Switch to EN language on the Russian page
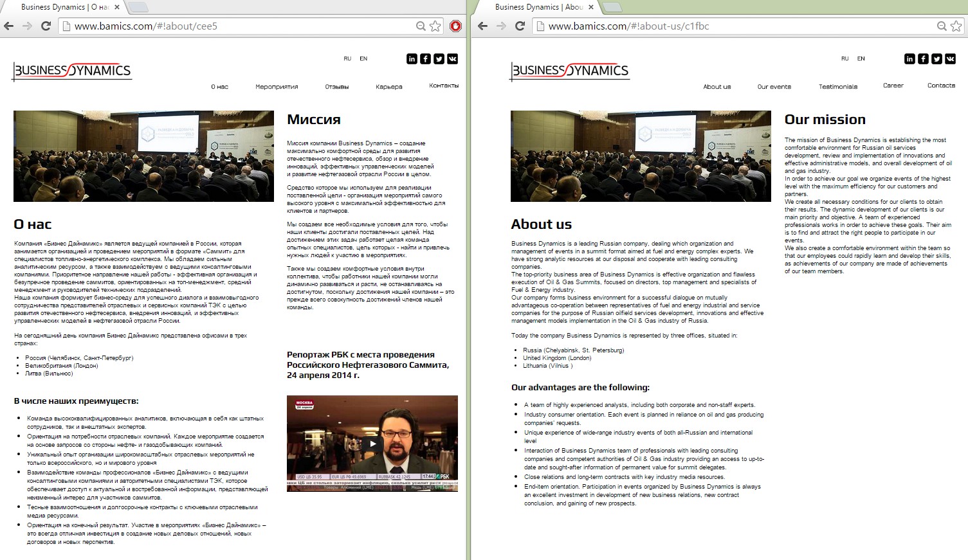This screenshot has width=968, height=560. point(363,59)
